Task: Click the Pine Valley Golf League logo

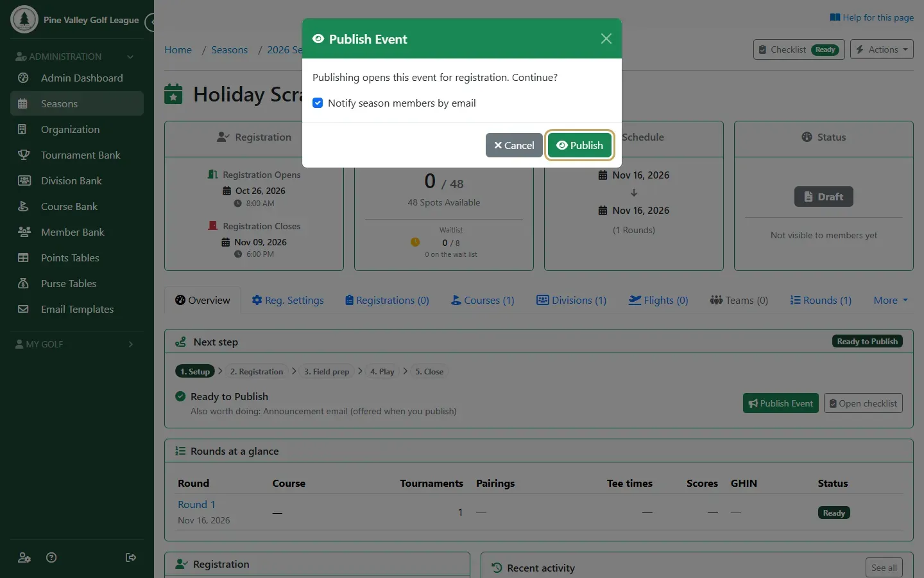Action: coord(24,19)
